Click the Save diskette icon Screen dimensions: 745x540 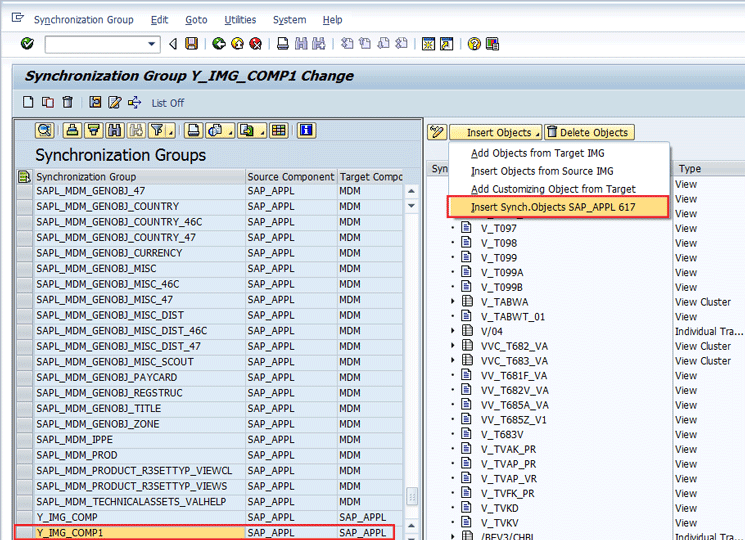tap(191, 44)
